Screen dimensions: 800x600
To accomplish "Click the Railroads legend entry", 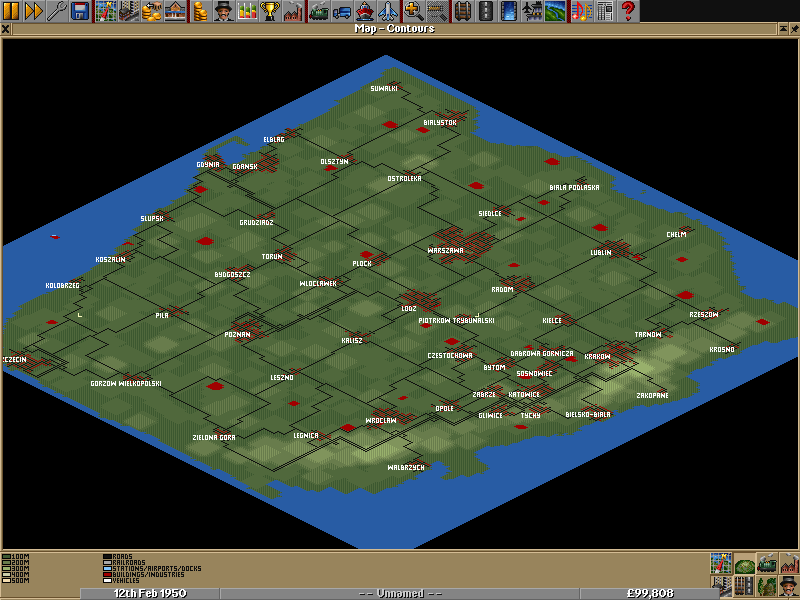I will (124, 562).
